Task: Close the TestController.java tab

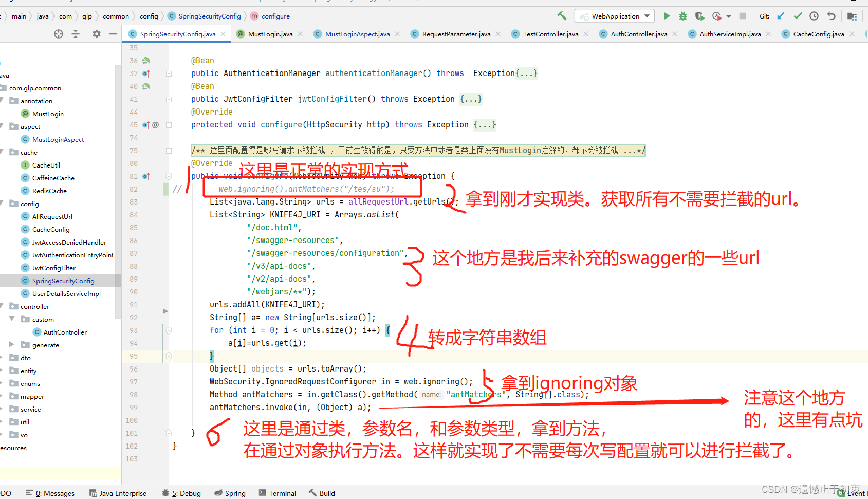Action: (x=586, y=34)
